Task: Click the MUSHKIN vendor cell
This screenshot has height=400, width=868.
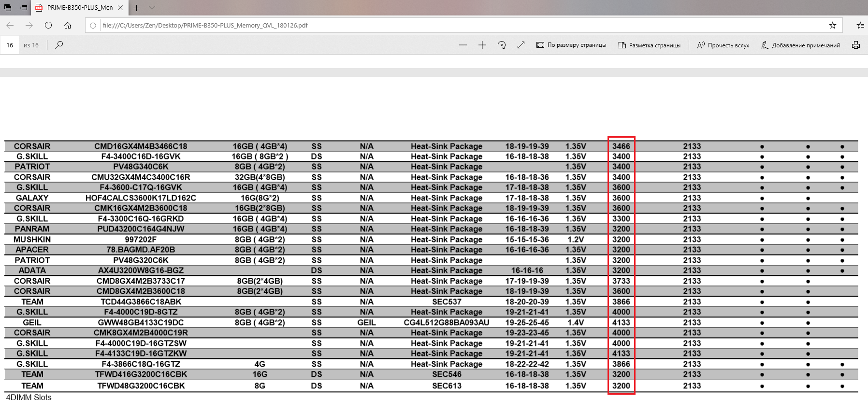Action: [x=32, y=240]
